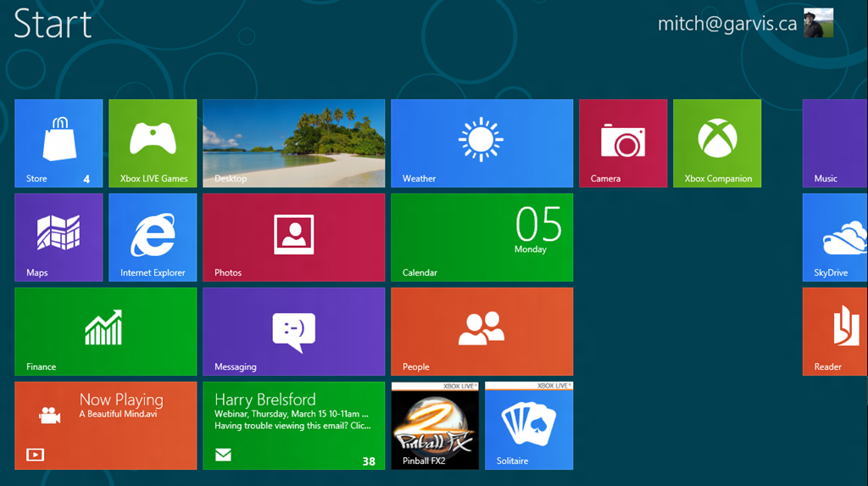Open the Store shopping bag tile
Screen dimensions: 868x486
tap(58, 142)
